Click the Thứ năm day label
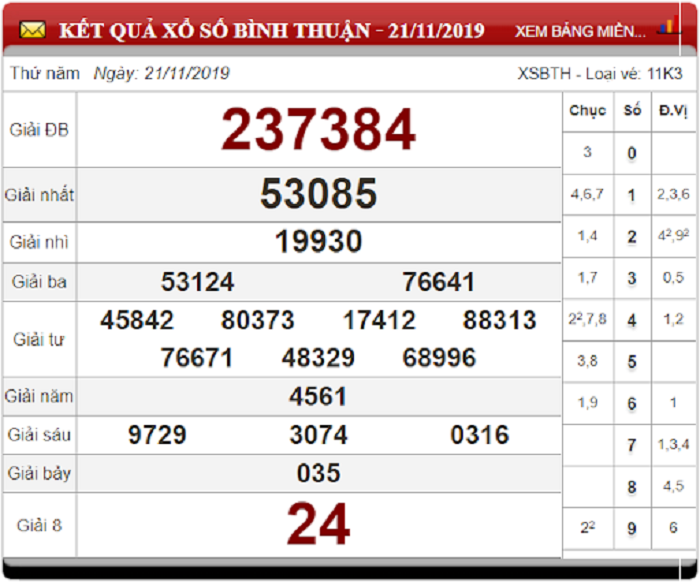700x582 pixels. tap(45, 73)
